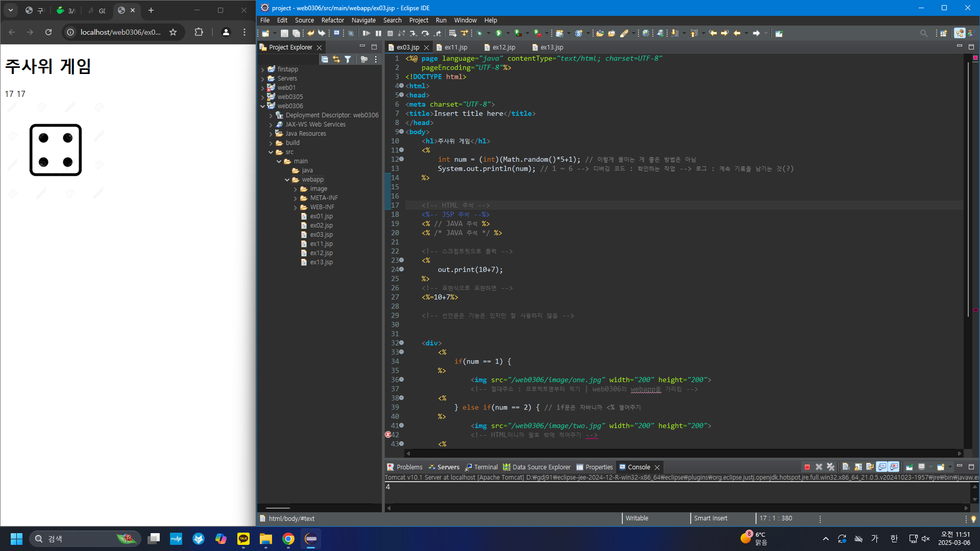Click the Save All toolbar icon

tap(296, 33)
